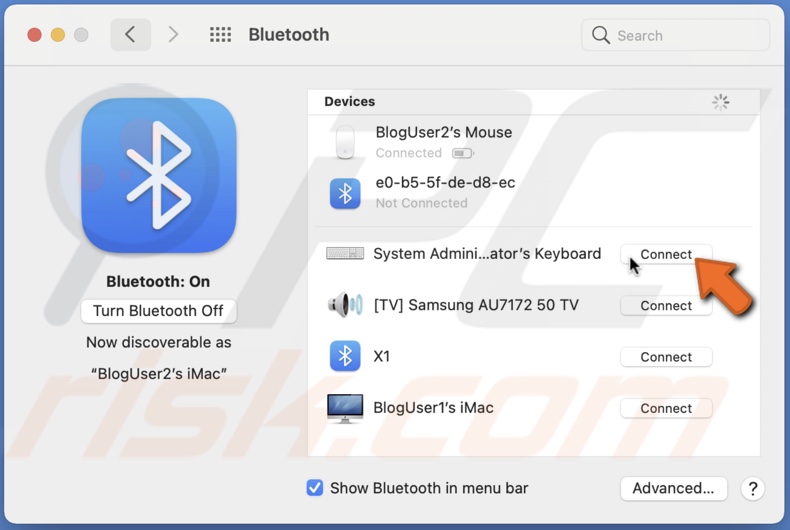Connect the Samsung AU7172 50 TV
The height and width of the screenshot is (530, 790).
(x=666, y=305)
